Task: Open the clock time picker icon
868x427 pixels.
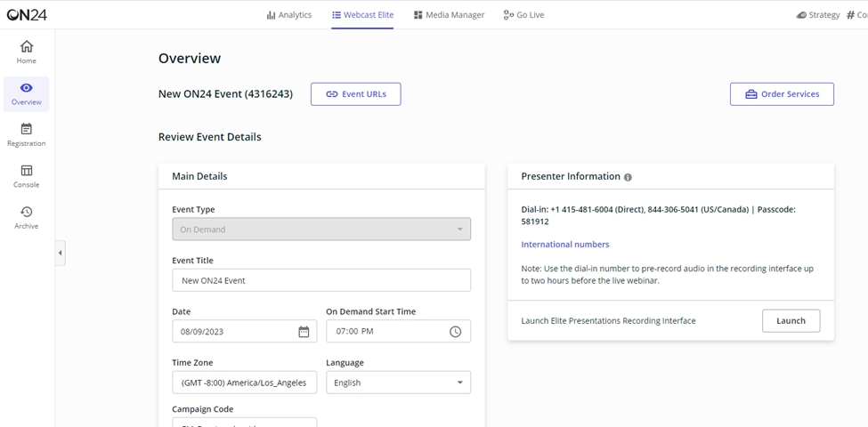Action: (x=455, y=332)
